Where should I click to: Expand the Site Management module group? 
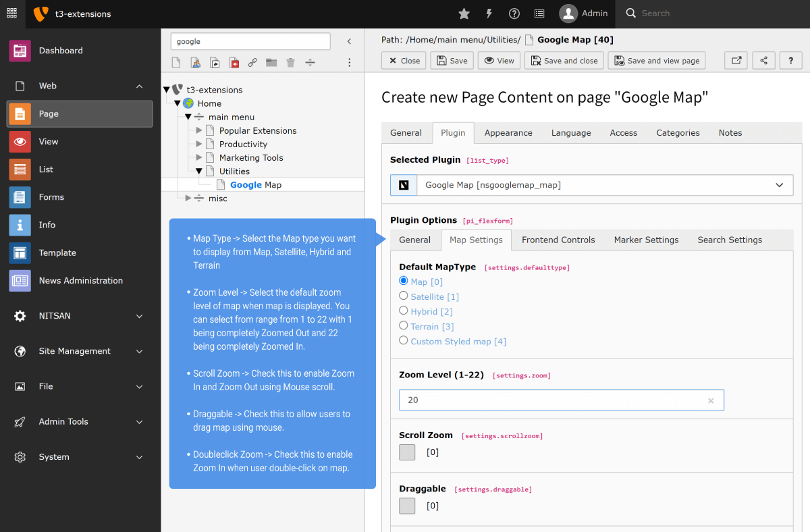(140, 351)
